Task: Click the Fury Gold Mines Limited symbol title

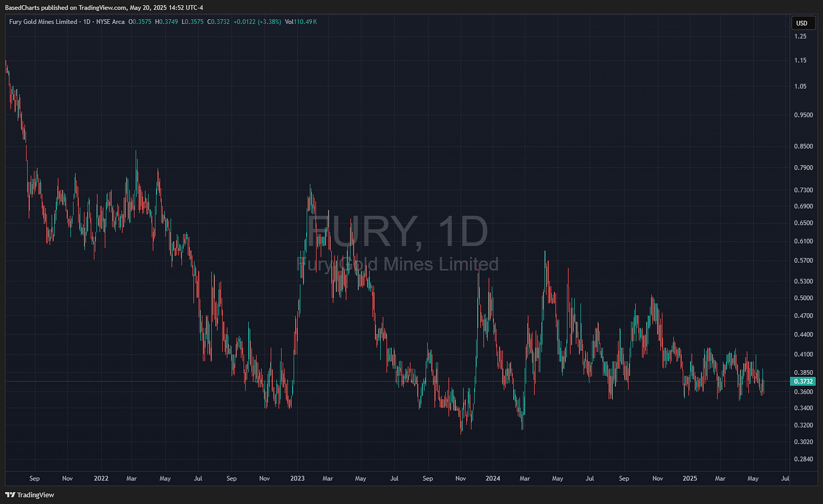Action: [44, 21]
